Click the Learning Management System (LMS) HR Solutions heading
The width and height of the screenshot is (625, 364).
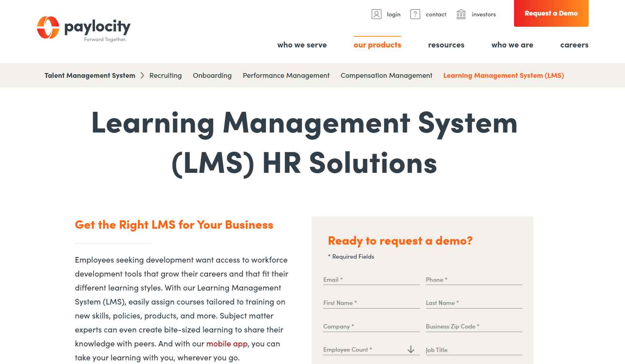[305, 143]
